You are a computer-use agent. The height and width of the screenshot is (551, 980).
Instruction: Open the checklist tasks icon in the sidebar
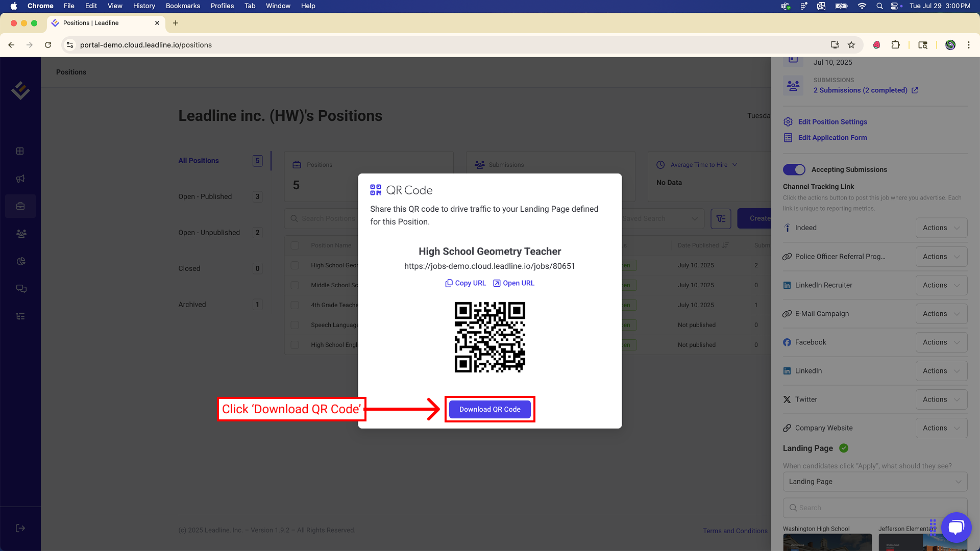(x=20, y=316)
